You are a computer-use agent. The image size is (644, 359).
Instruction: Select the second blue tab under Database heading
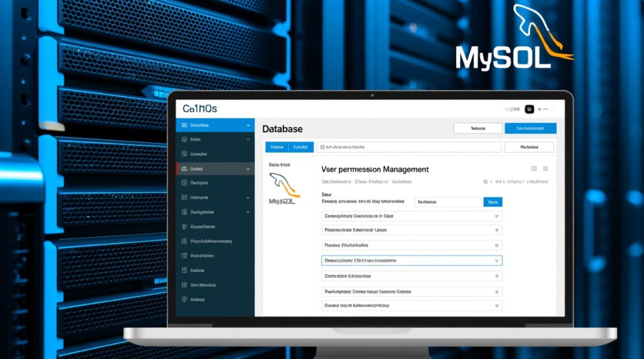coord(301,147)
